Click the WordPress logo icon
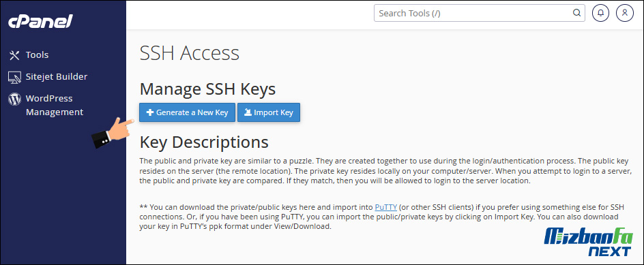This screenshot has width=644, height=265. [14, 99]
